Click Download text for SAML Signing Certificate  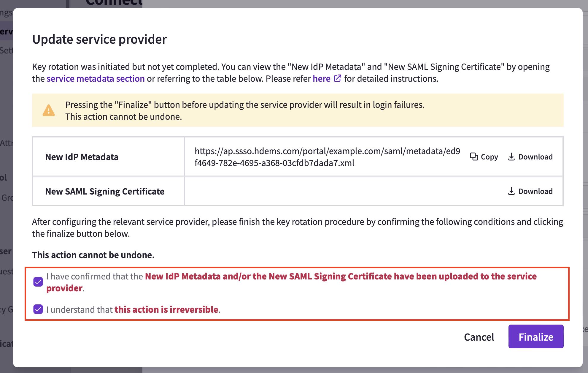(535, 191)
